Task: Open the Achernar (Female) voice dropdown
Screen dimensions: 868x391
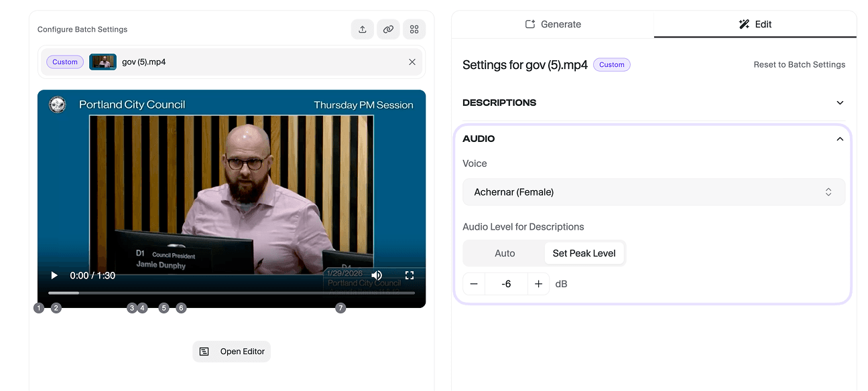Action: click(654, 192)
